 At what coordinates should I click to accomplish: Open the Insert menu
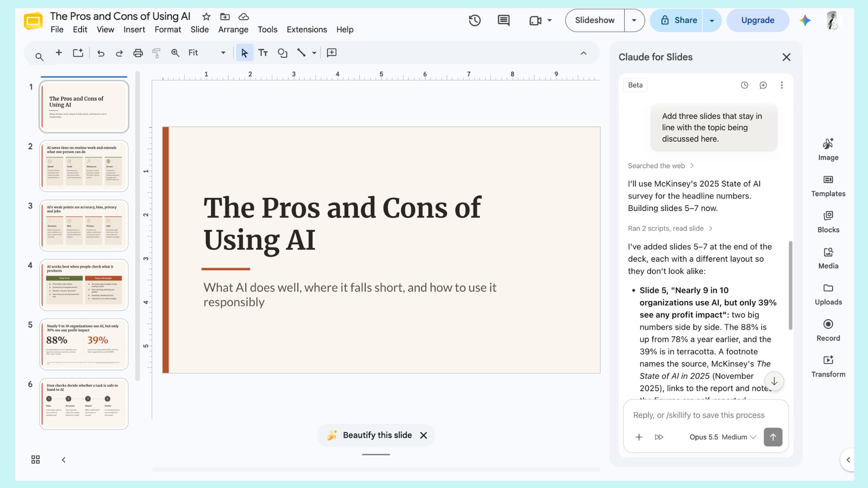click(x=134, y=30)
